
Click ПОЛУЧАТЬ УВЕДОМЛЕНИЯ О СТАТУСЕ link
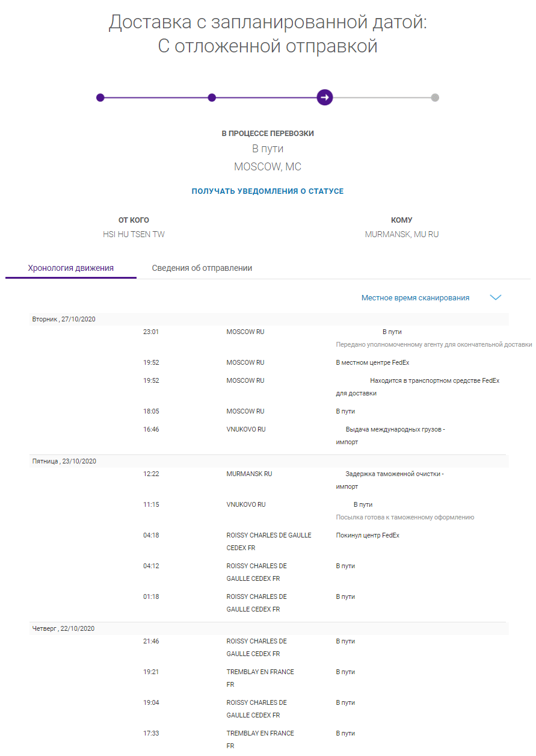pyautogui.click(x=268, y=191)
